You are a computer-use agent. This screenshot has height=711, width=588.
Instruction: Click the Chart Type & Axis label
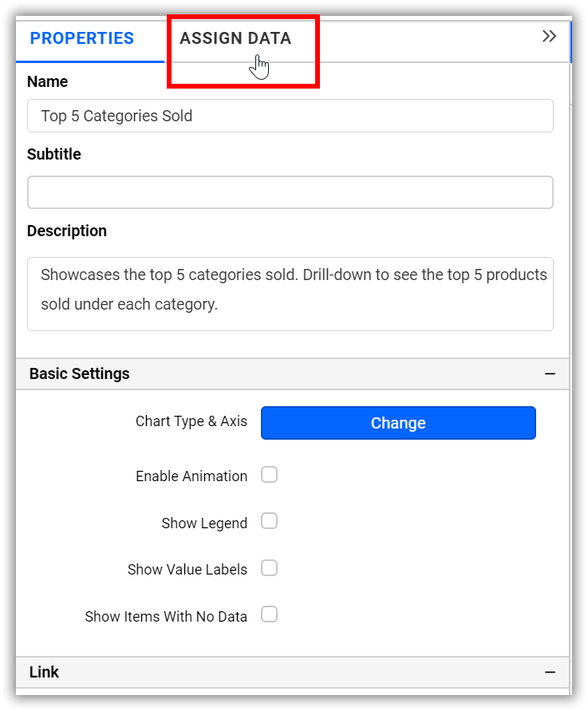click(191, 421)
